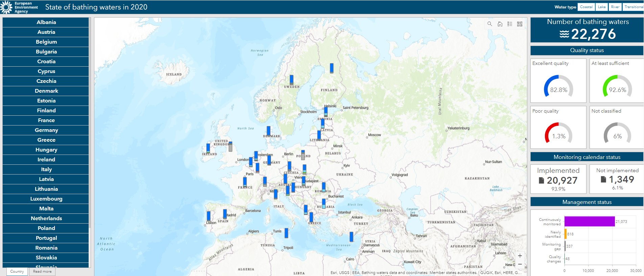Select Germany in the country list

(x=46, y=130)
